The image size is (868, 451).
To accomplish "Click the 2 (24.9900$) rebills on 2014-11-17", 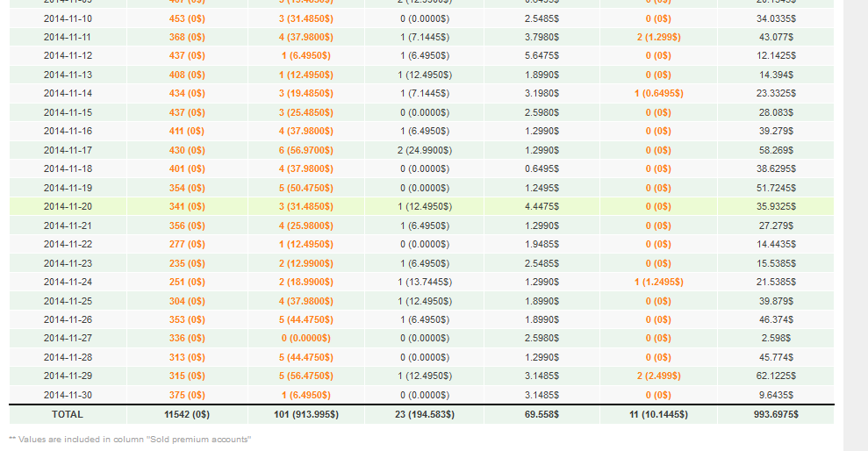I will pos(425,150).
